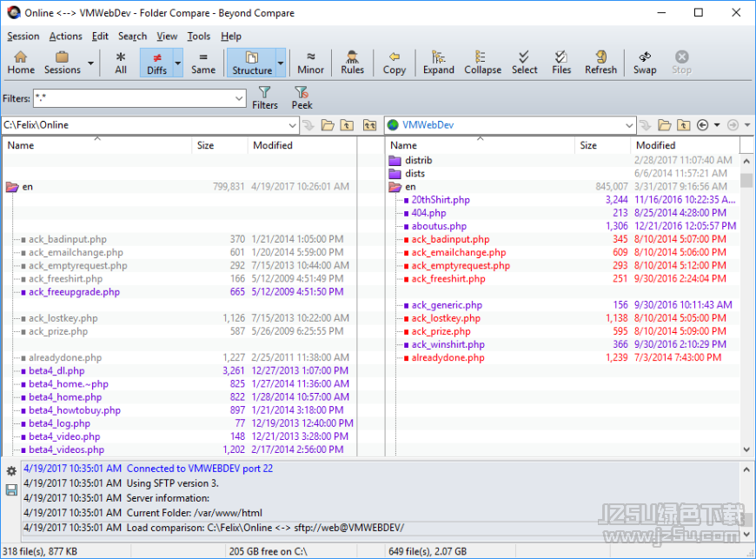The width and height of the screenshot is (756, 559).
Task: Click the Expand folders icon
Action: pyautogui.click(x=438, y=63)
